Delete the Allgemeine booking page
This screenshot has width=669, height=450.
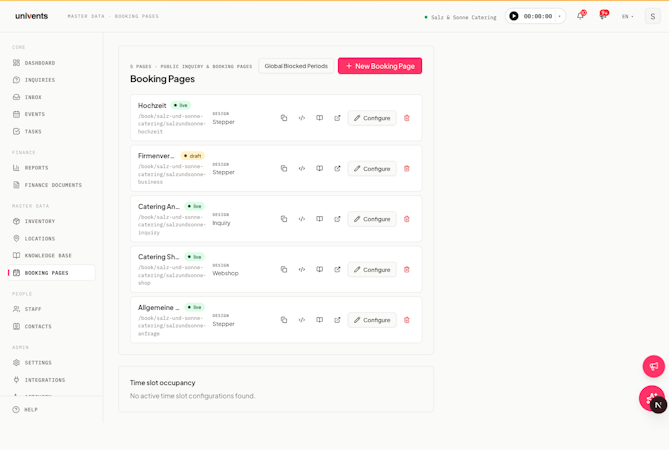tap(407, 320)
